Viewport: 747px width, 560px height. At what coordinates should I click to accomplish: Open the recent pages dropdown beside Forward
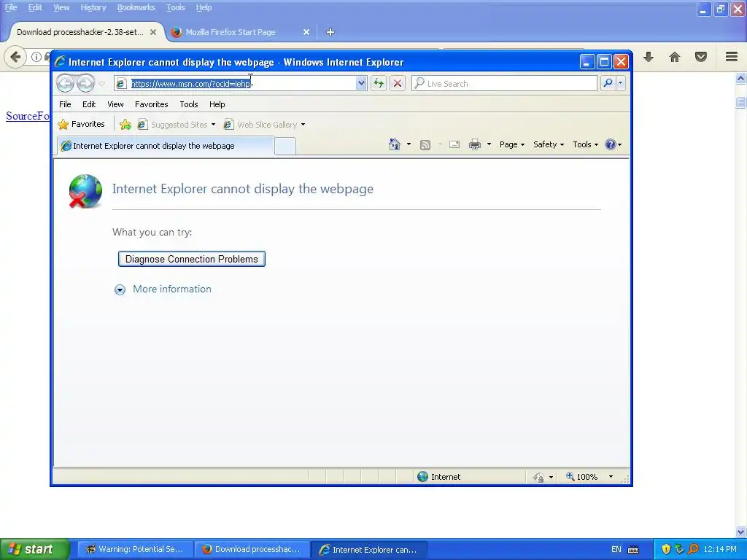coord(101,84)
